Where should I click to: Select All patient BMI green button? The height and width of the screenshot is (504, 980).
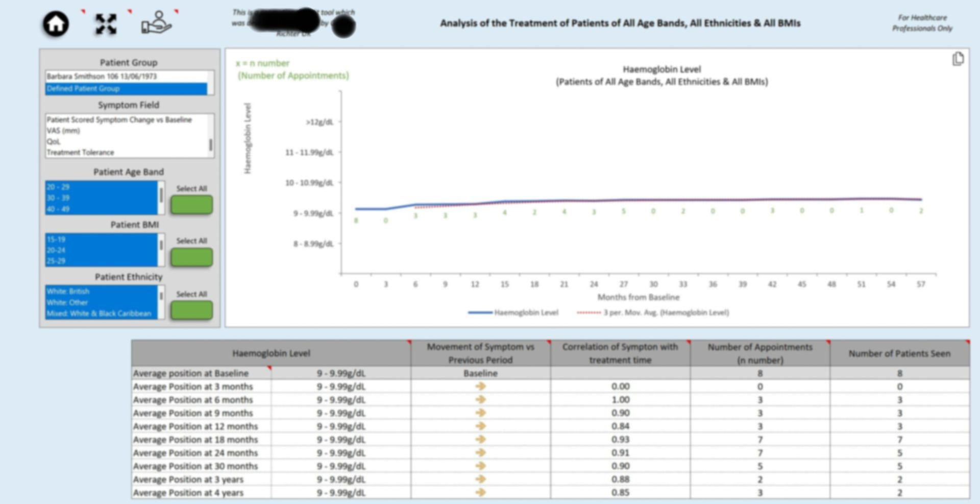click(x=191, y=257)
